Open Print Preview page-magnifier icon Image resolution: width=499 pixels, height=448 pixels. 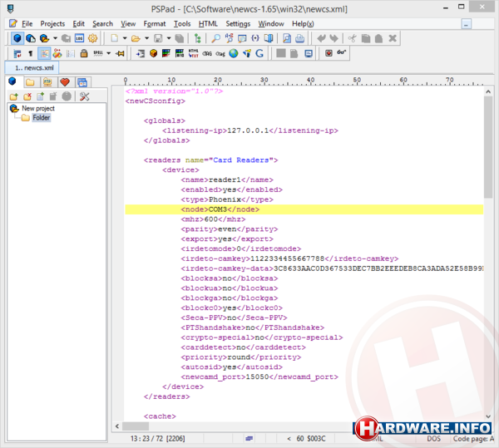pyautogui.click(x=287, y=38)
